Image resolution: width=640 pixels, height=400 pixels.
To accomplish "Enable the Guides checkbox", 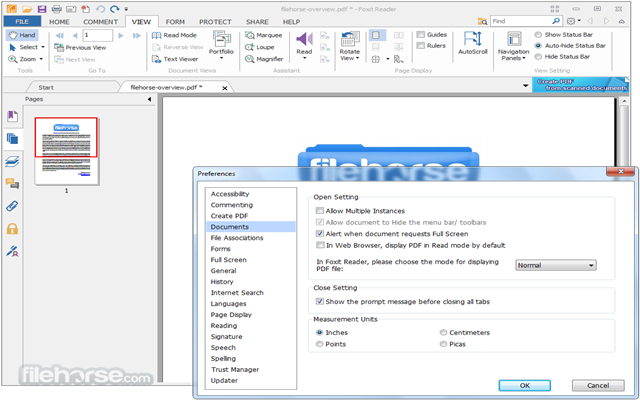I will pyautogui.click(x=421, y=35).
